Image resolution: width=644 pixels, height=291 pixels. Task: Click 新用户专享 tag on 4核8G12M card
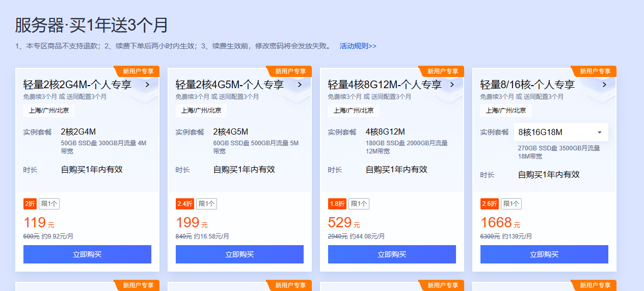442,71
